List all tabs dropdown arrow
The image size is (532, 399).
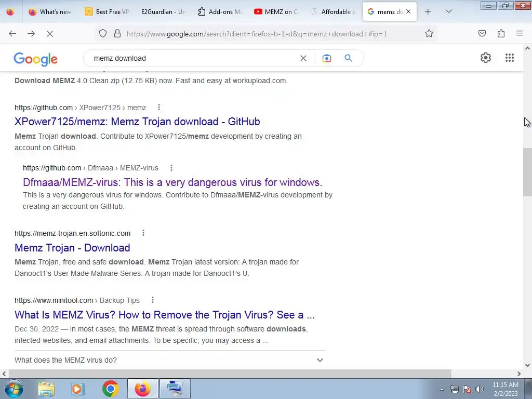[x=448, y=11]
